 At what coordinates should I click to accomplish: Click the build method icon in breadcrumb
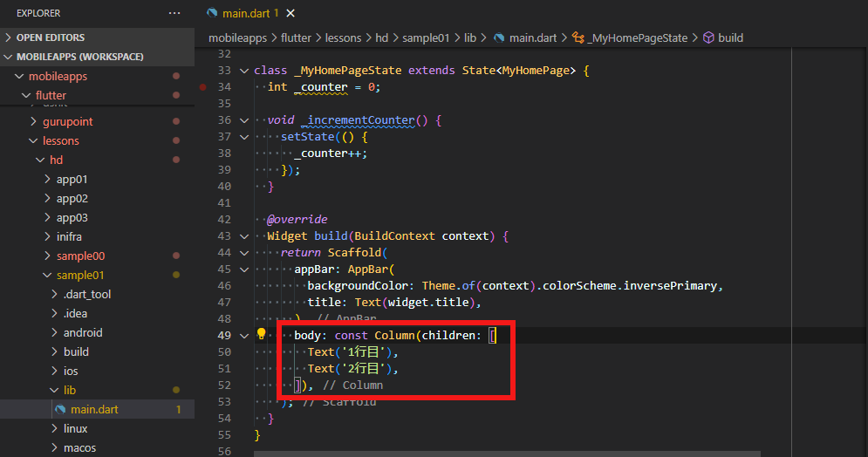708,38
